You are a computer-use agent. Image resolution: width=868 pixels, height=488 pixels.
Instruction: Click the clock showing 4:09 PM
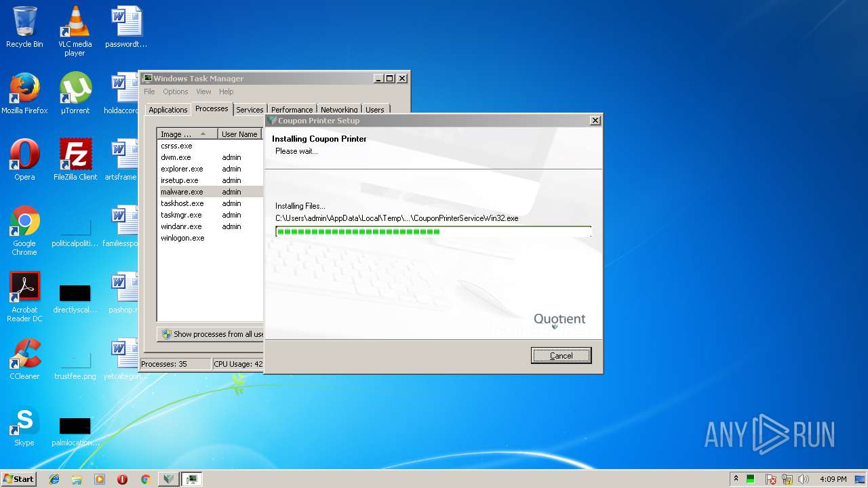(833, 479)
